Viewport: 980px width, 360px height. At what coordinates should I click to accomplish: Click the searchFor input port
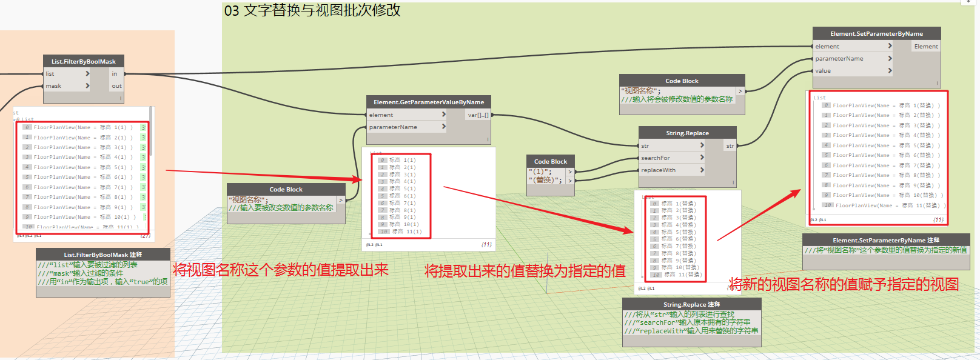[x=672, y=158]
